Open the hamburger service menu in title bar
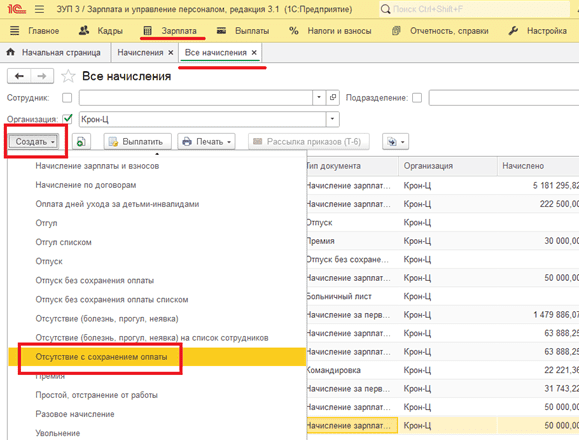The height and width of the screenshot is (440, 579). click(x=40, y=9)
